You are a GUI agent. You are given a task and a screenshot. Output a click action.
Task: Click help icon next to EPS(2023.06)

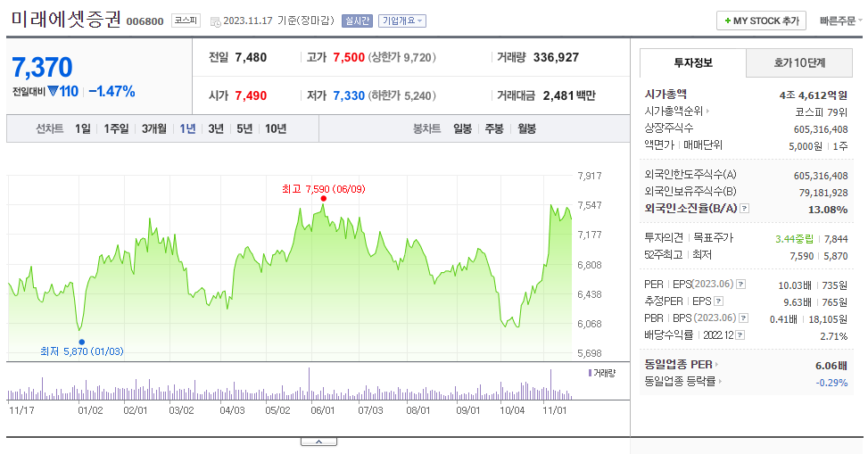[x=740, y=284]
